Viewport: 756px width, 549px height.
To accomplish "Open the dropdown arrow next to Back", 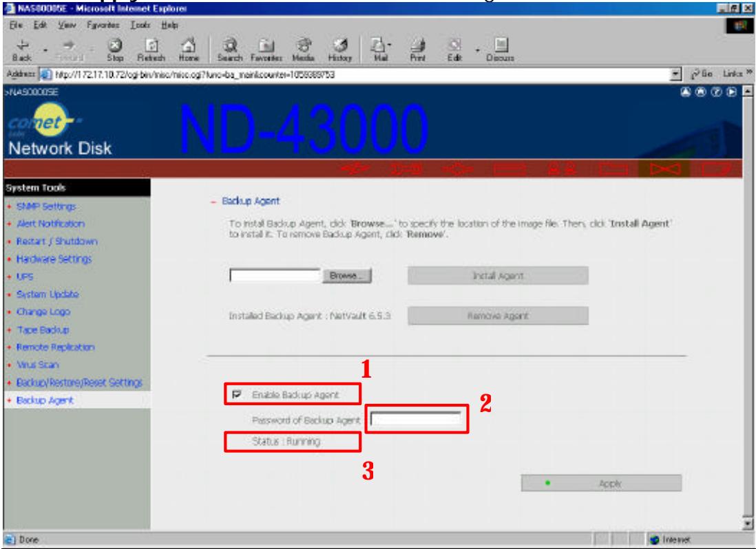I will pyautogui.click(x=45, y=50).
